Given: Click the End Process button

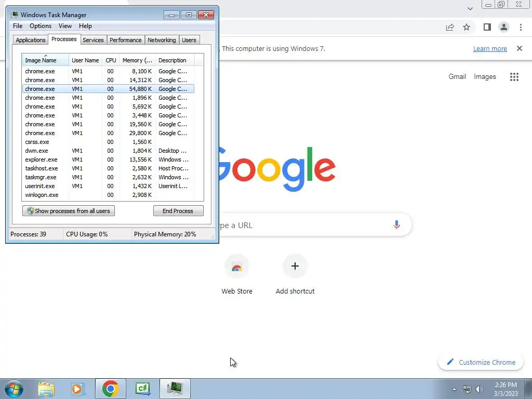Looking at the screenshot, I should pyautogui.click(x=178, y=211).
